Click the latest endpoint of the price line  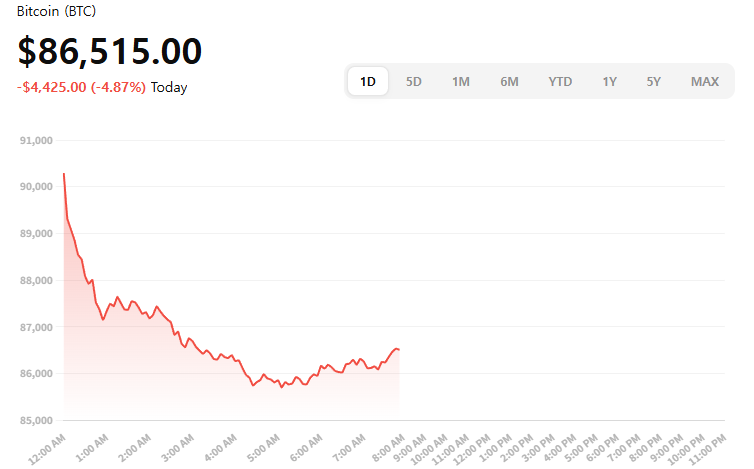[x=399, y=349]
